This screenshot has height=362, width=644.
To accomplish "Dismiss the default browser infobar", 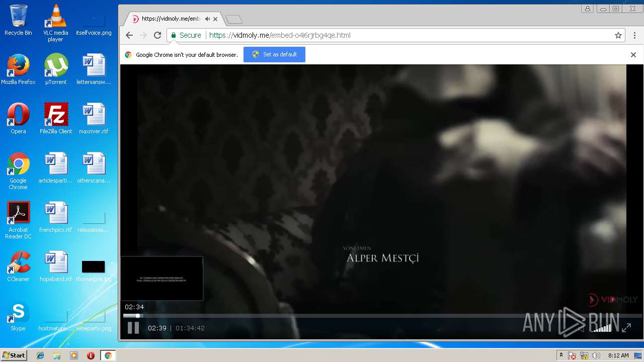I will click(633, 55).
